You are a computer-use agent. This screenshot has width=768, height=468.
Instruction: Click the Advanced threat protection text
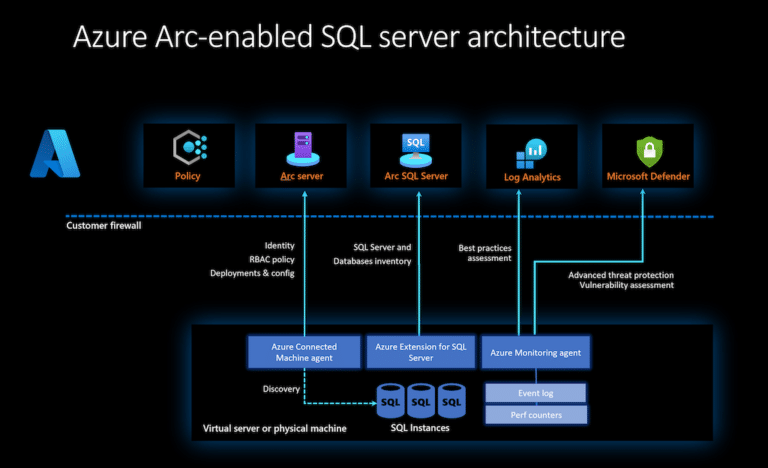(621, 275)
